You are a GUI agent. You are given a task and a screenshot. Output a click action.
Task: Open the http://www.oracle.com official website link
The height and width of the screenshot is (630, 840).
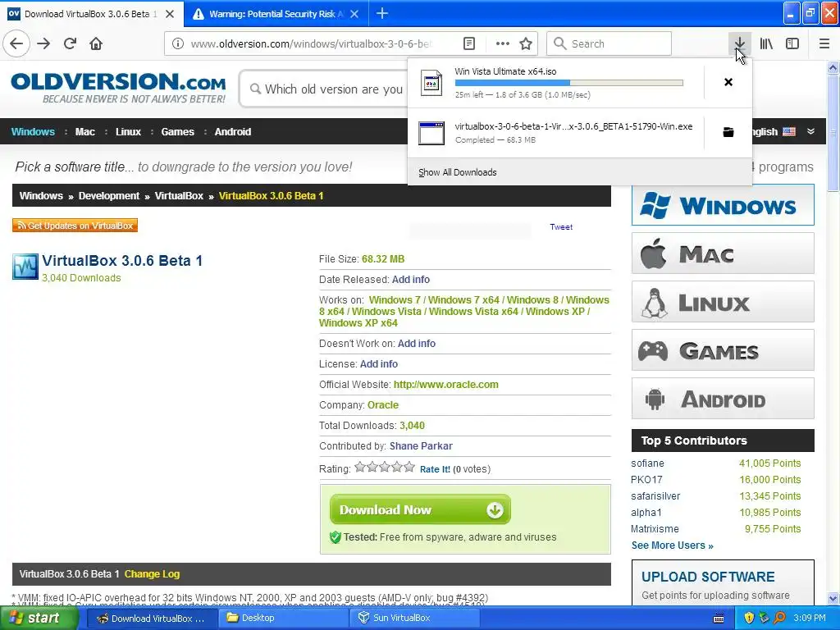pos(445,384)
